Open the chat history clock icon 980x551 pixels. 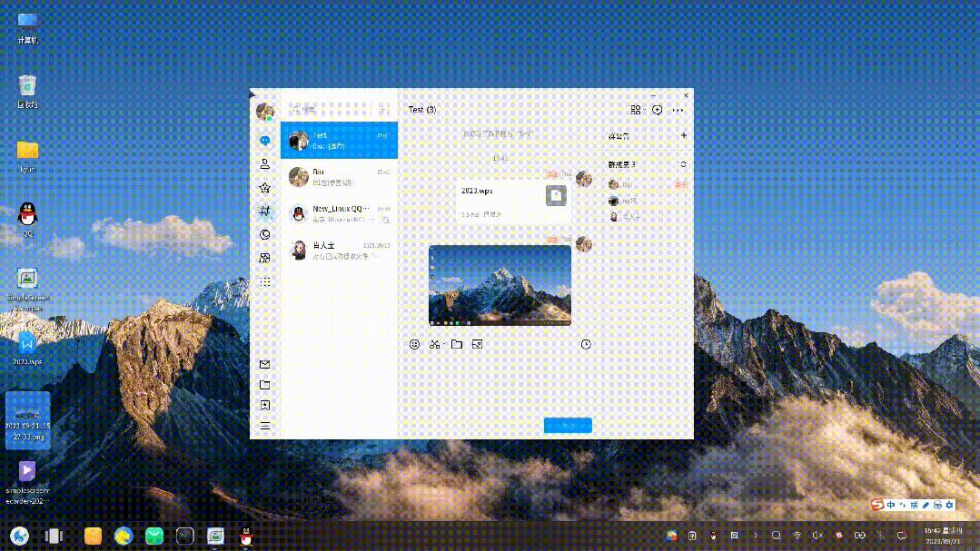click(586, 344)
